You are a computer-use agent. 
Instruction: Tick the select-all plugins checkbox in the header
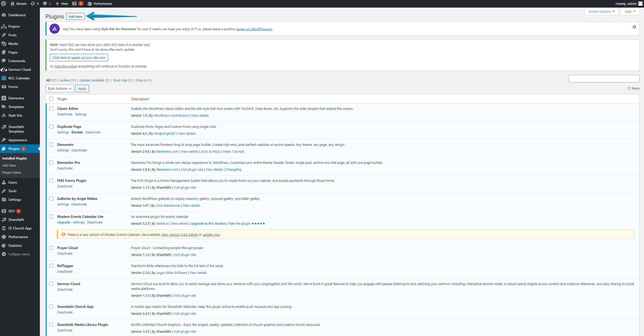(x=51, y=99)
